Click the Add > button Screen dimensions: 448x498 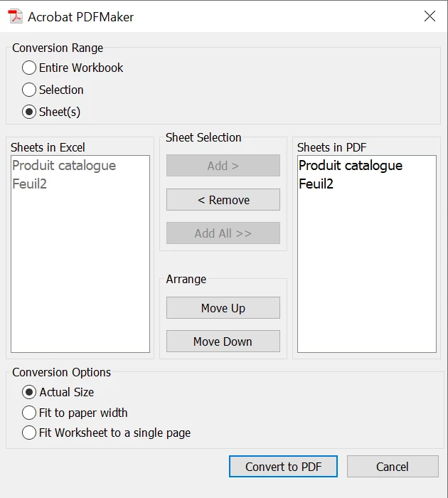(x=223, y=166)
